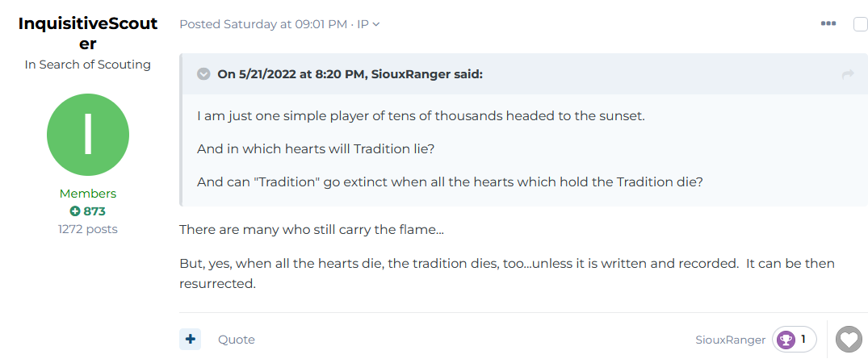Click the Quote link
Viewport: 868px width, 363px height.
coord(237,340)
